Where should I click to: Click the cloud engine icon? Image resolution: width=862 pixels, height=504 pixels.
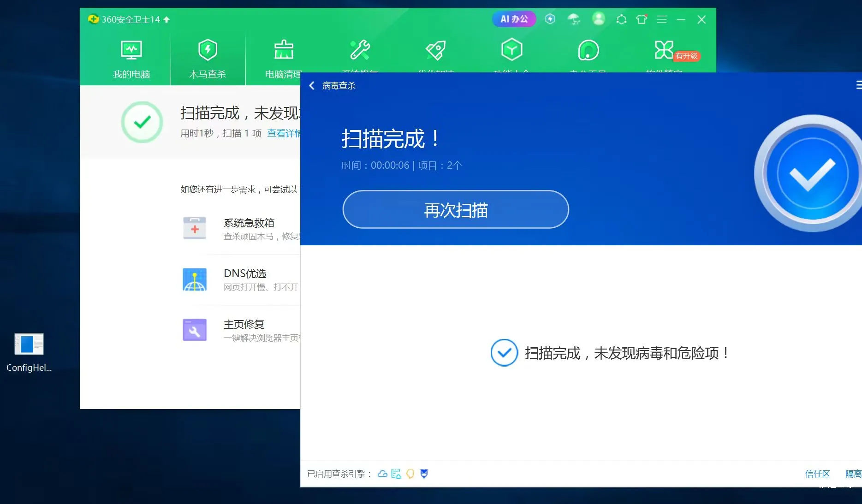pyautogui.click(x=382, y=474)
